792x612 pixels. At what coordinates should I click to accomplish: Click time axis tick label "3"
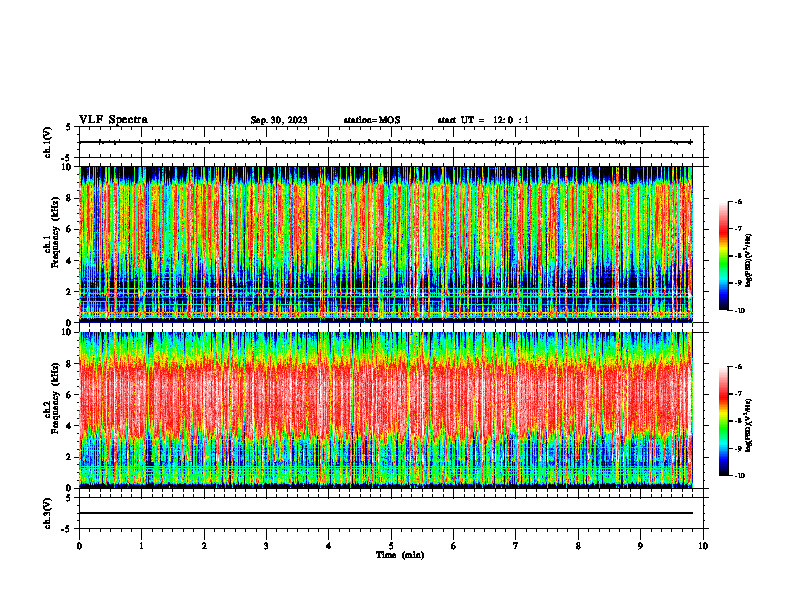pyautogui.click(x=266, y=546)
